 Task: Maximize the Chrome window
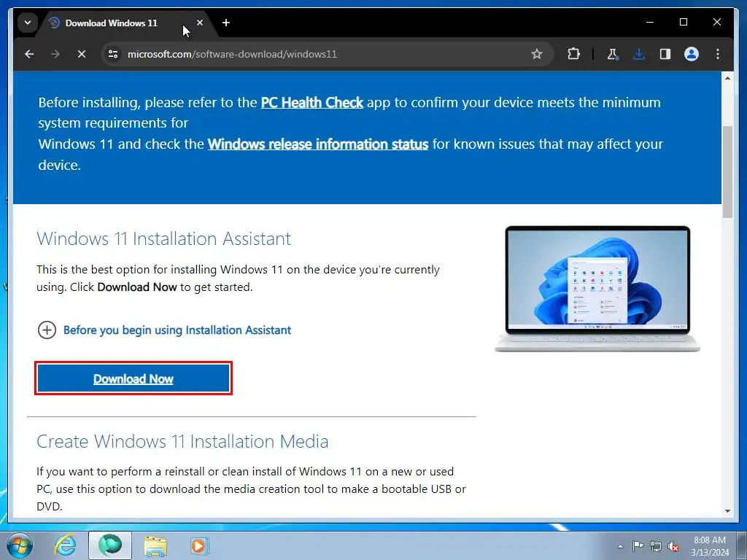coord(683,22)
